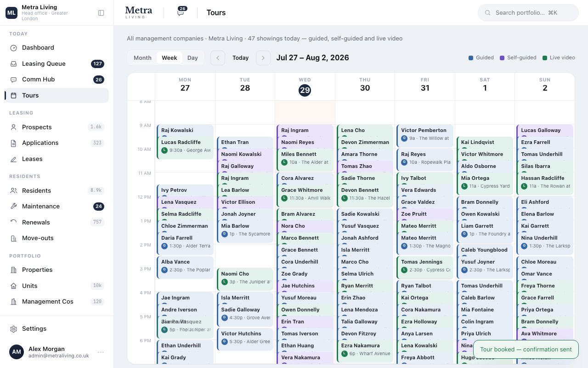The height and width of the screenshot is (368, 588).
Task: Click the Live video green legend swatch
Action: 545,58
